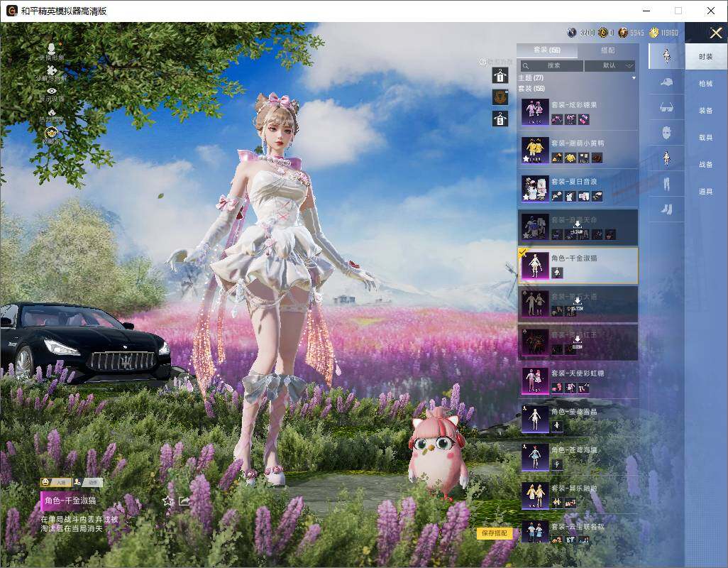Screen dimensions: 728x568
Task: Select the 角色-千金淑猫 character thumbnail
Action: tap(535, 266)
